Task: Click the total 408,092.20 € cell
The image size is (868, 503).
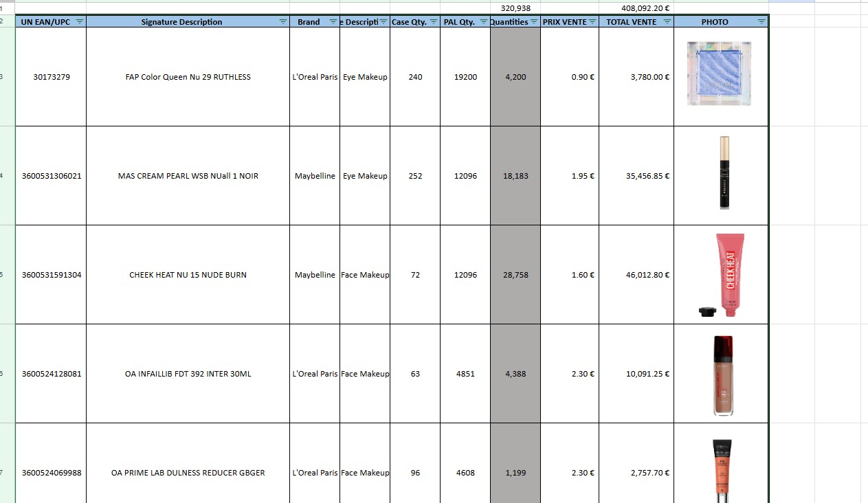Action: click(x=645, y=8)
